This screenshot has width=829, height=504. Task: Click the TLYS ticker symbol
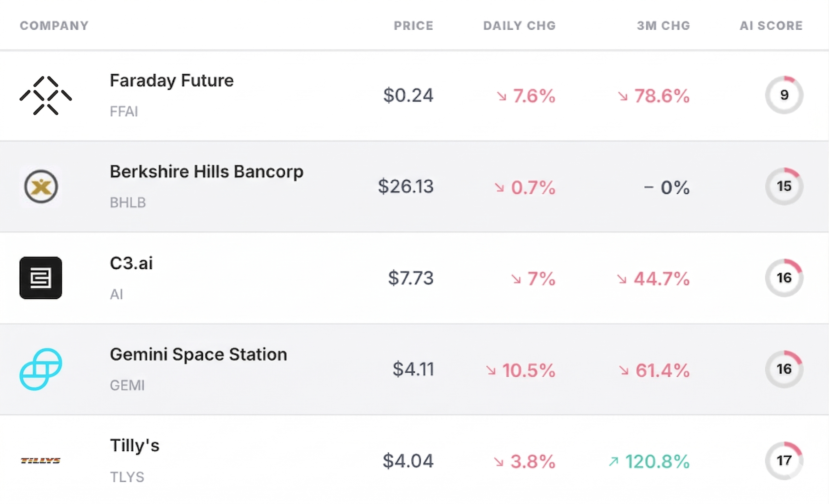click(x=127, y=477)
